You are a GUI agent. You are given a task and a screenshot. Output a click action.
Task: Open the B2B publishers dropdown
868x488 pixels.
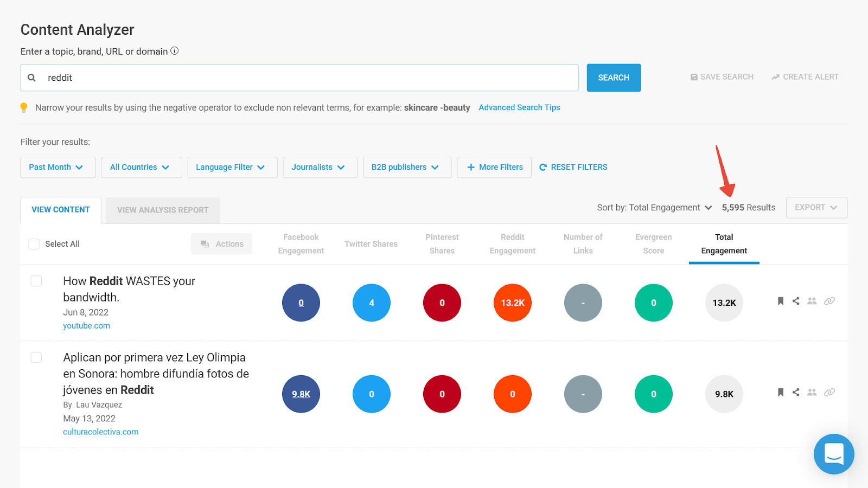point(407,167)
